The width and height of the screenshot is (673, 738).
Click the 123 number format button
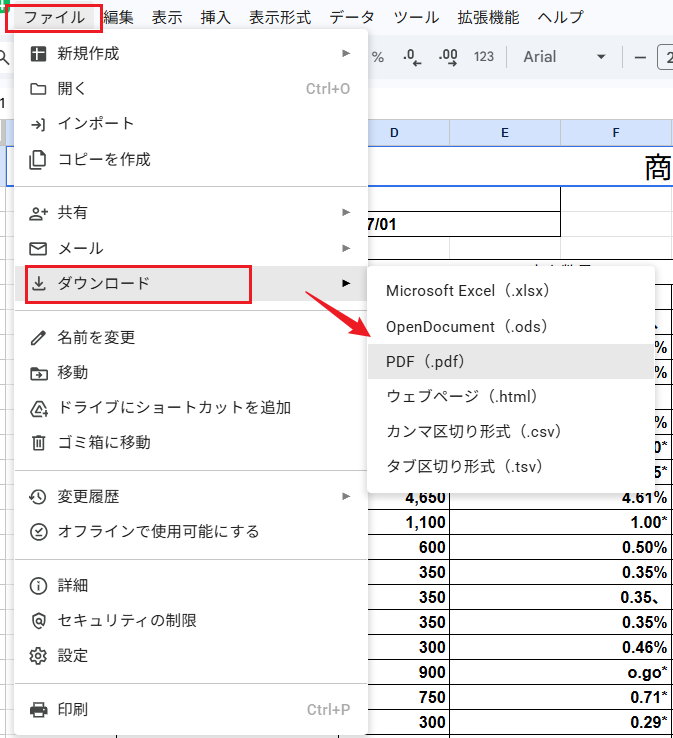(x=484, y=57)
